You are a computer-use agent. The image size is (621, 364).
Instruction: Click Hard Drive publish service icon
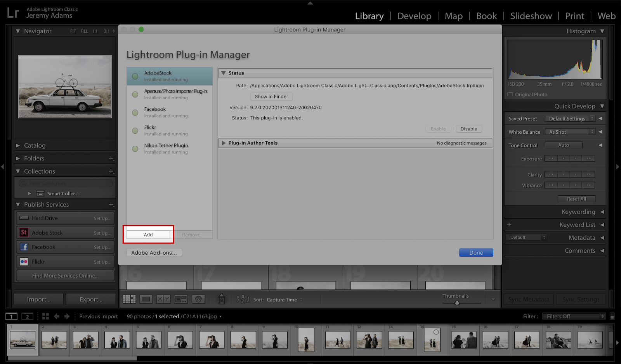pos(24,218)
